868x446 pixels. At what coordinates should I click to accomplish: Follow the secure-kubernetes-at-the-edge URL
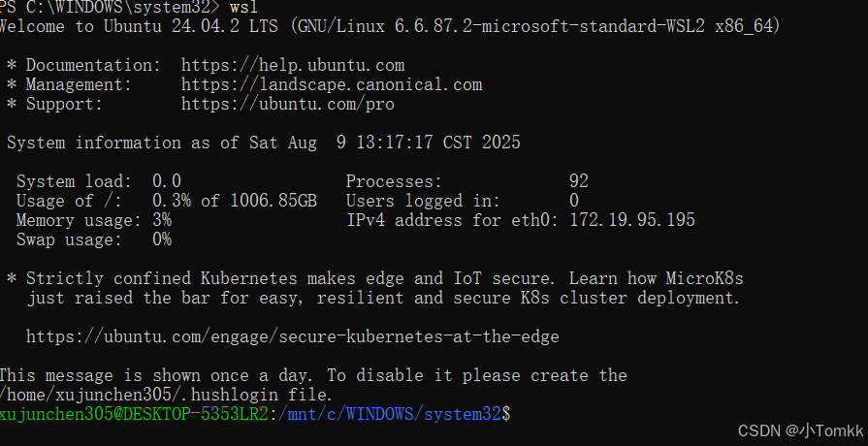tap(292, 336)
